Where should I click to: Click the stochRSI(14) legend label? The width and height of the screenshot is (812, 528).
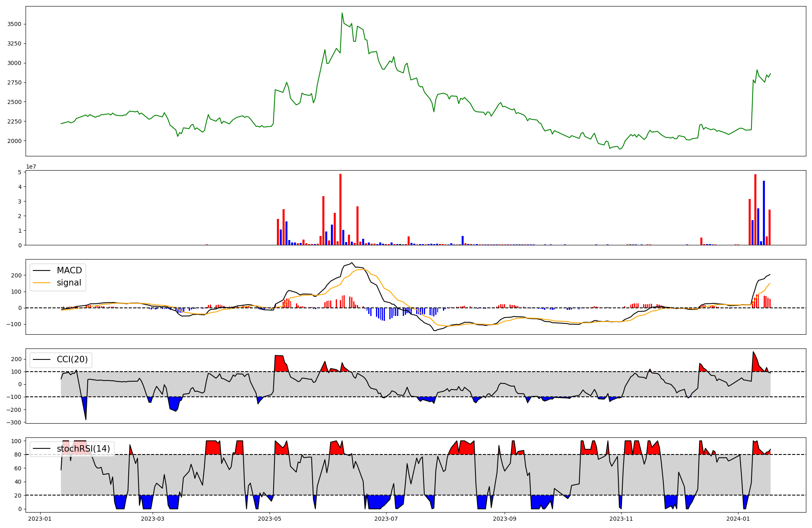[x=83, y=449]
